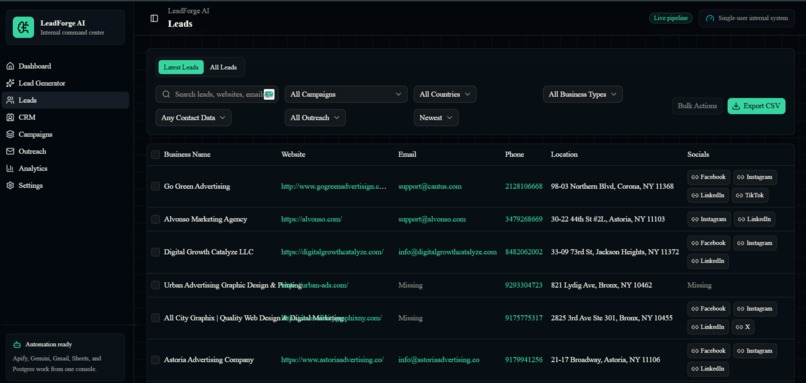Image resolution: width=806 pixels, height=383 pixels.
Task: Click the search magnifier icon
Action: [x=166, y=95]
